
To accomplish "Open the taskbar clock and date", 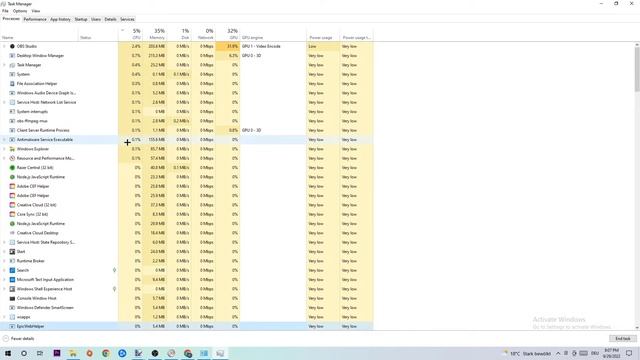I will (611, 353).
